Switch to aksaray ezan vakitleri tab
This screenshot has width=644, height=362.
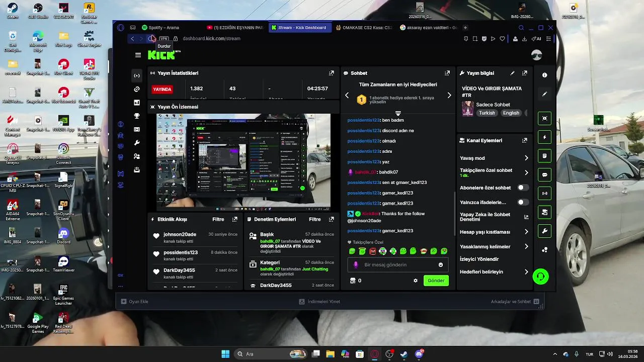click(429, 28)
